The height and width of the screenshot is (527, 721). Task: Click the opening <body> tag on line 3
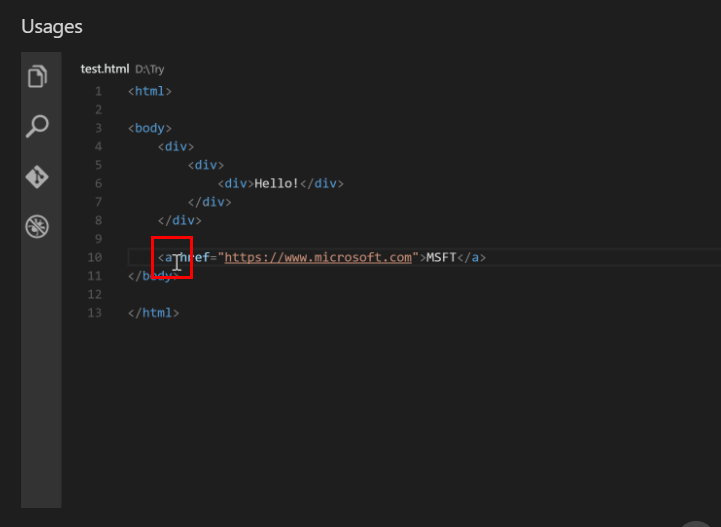[x=150, y=128]
